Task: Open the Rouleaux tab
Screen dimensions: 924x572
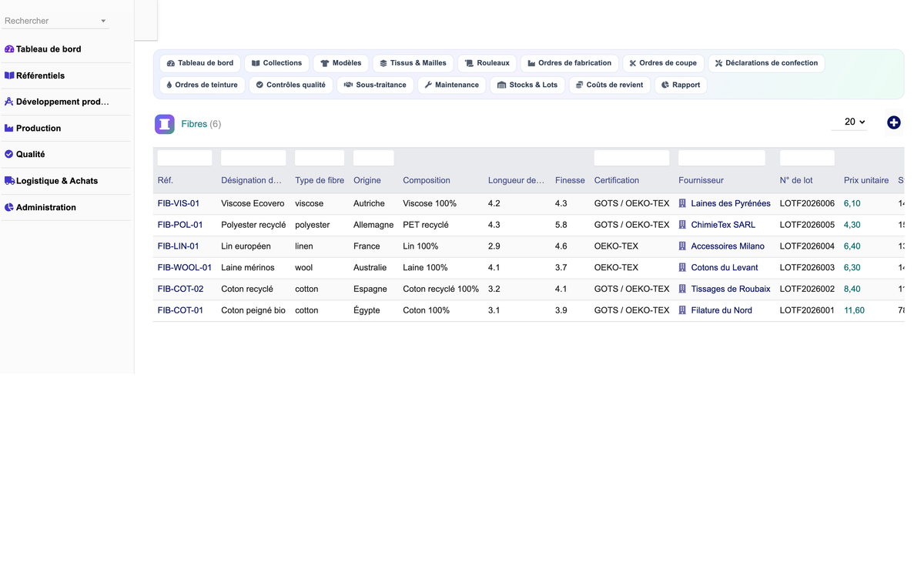Action: (487, 63)
